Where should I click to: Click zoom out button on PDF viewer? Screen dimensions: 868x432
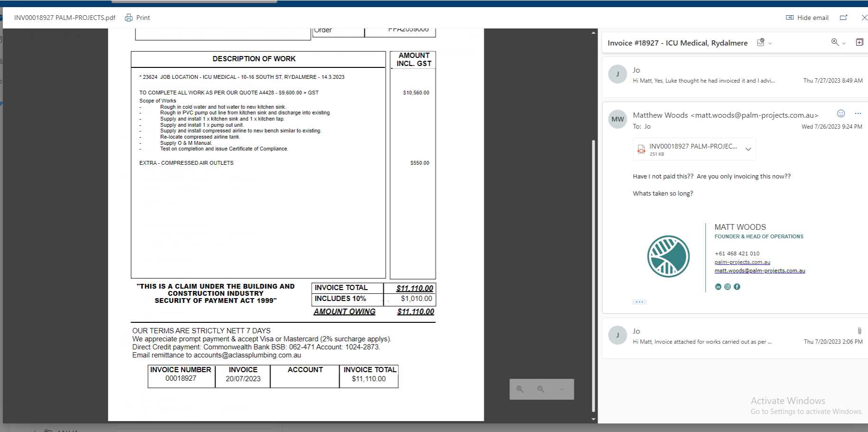click(541, 389)
